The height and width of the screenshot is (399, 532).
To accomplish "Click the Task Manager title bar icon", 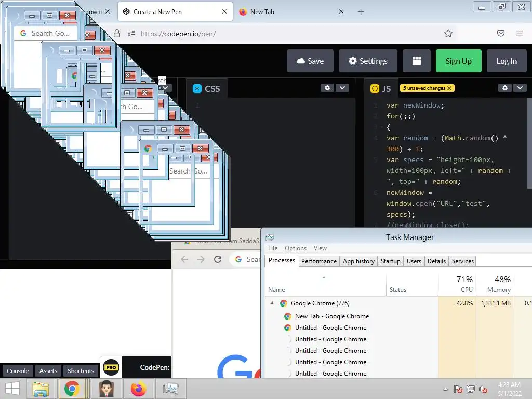I will tap(270, 237).
